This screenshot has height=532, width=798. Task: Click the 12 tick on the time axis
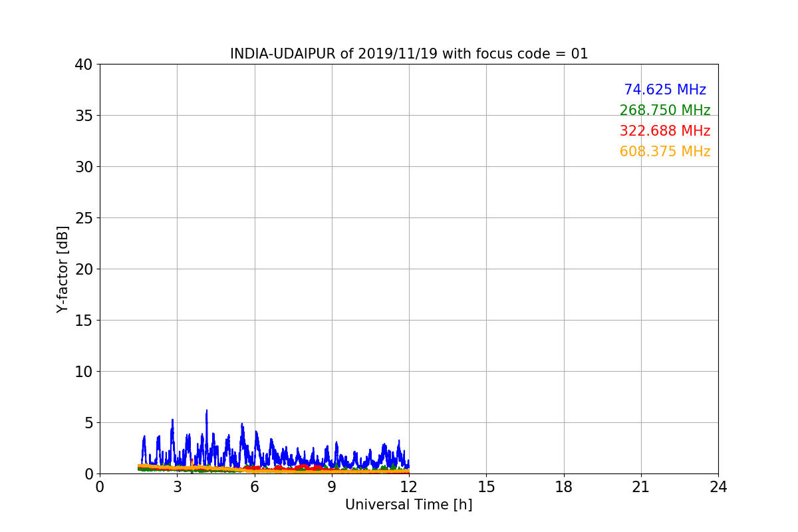pos(409,487)
